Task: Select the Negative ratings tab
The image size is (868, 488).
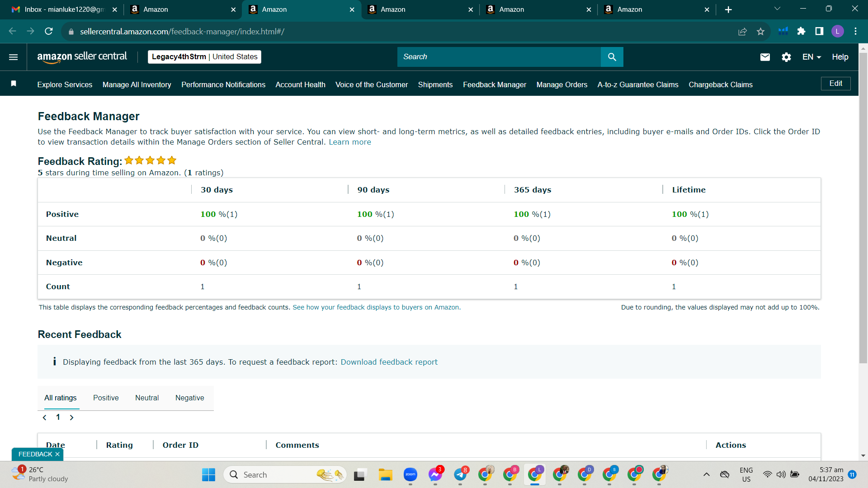Action: [190, 398]
